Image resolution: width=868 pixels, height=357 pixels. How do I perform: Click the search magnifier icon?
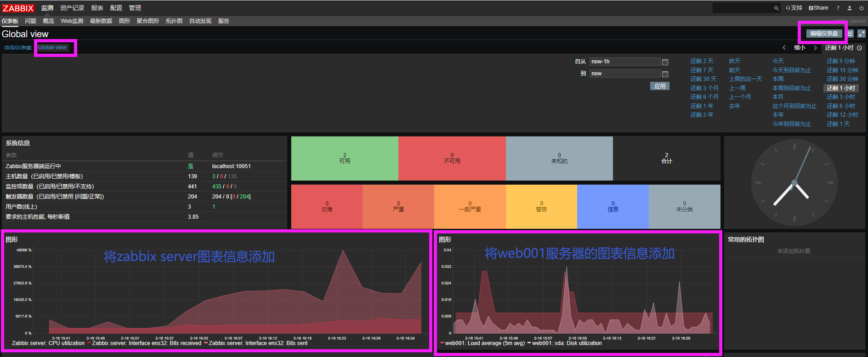pyautogui.click(x=776, y=8)
